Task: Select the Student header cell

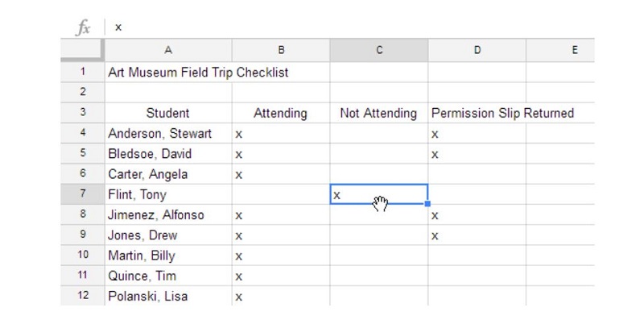Action: (168, 113)
